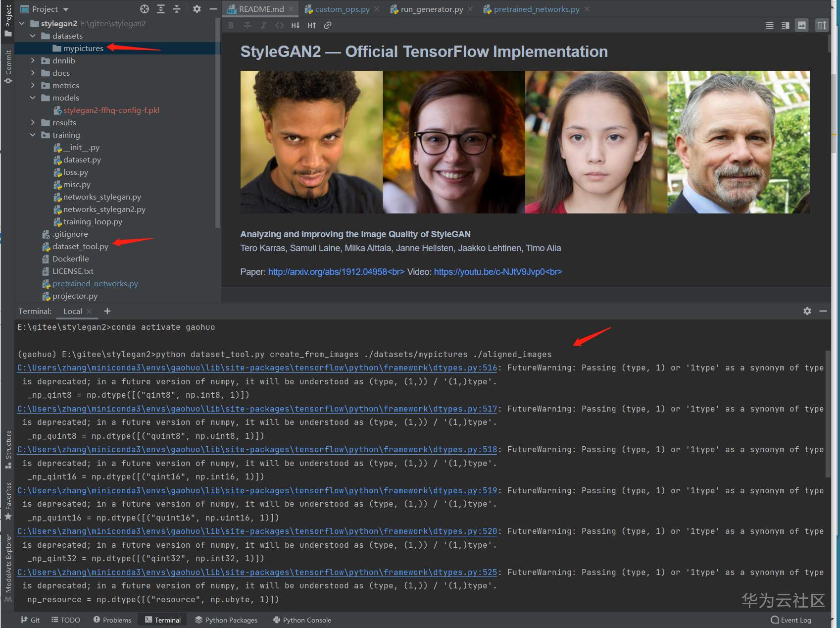Toggle the Terminal tool window button

pos(163,620)
